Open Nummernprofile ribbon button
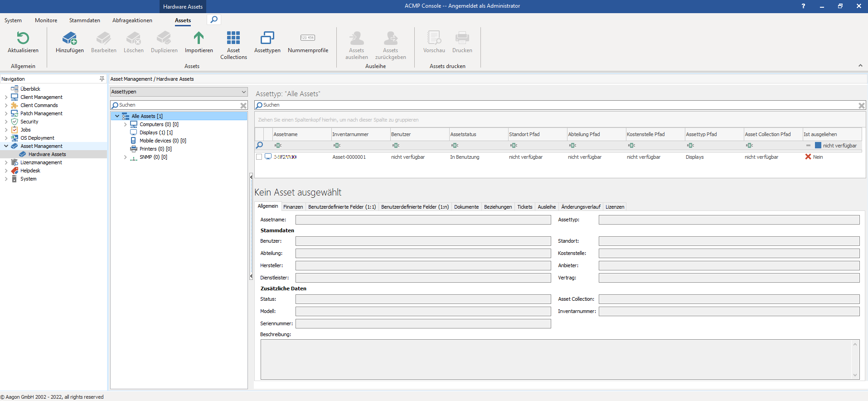Image resolution: width=868 pixels, height=401 pixels. (x=308, y=42)
